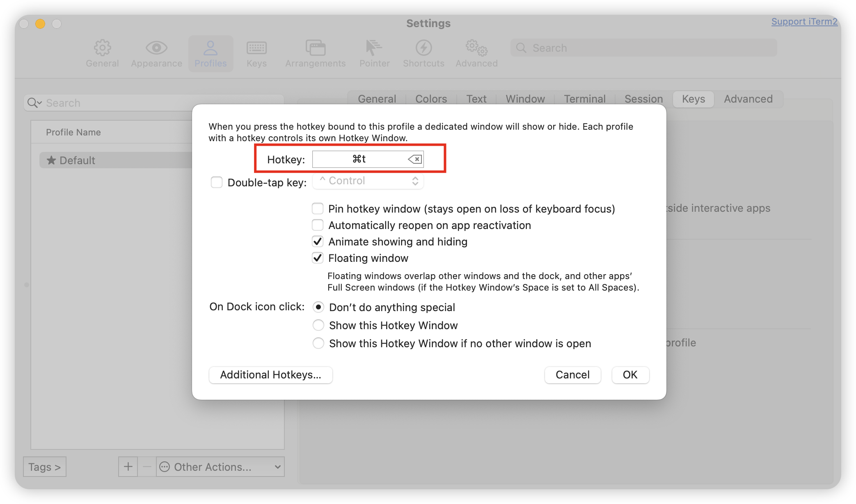Click the hotkey input field

point(359,159)
